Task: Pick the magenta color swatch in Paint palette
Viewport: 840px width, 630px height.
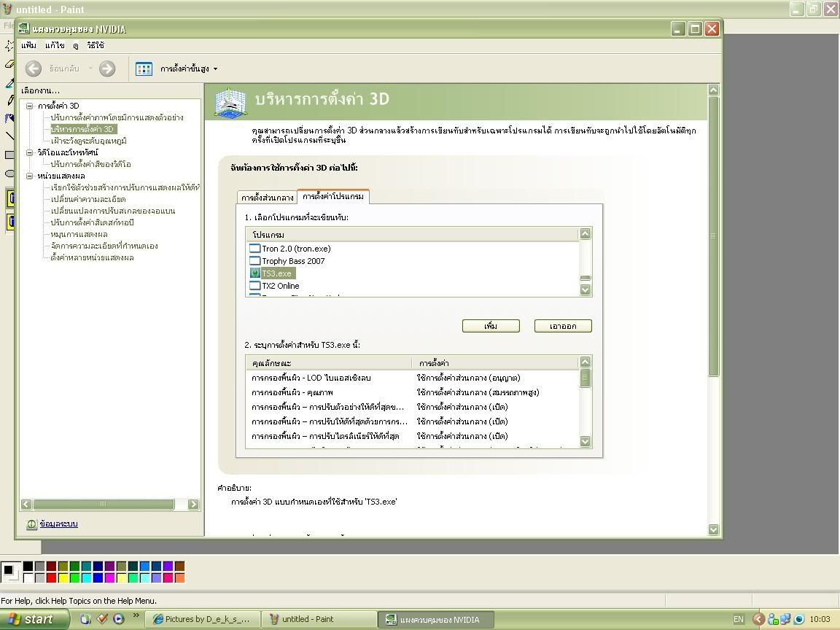Action: click(x=110, y=577)
